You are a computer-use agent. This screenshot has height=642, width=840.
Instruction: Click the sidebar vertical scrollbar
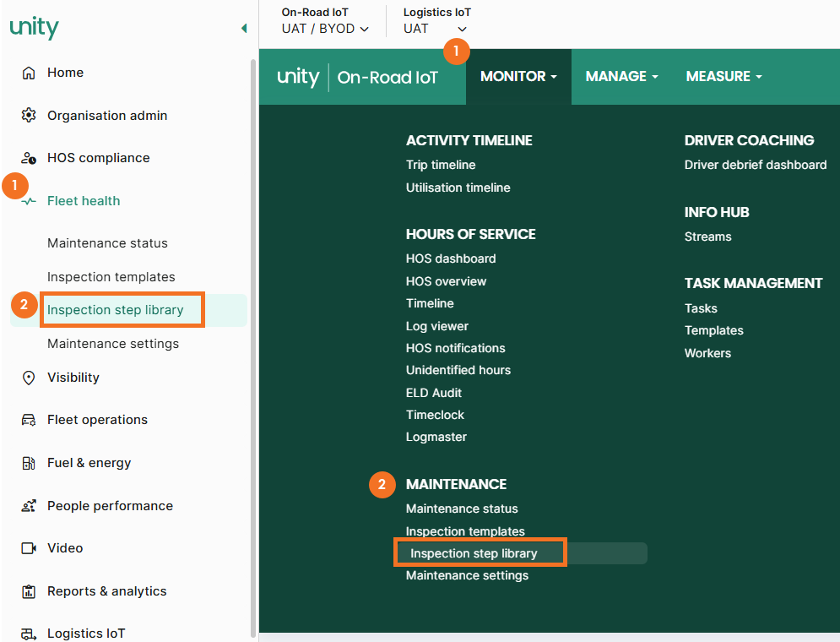coord(252,338)
